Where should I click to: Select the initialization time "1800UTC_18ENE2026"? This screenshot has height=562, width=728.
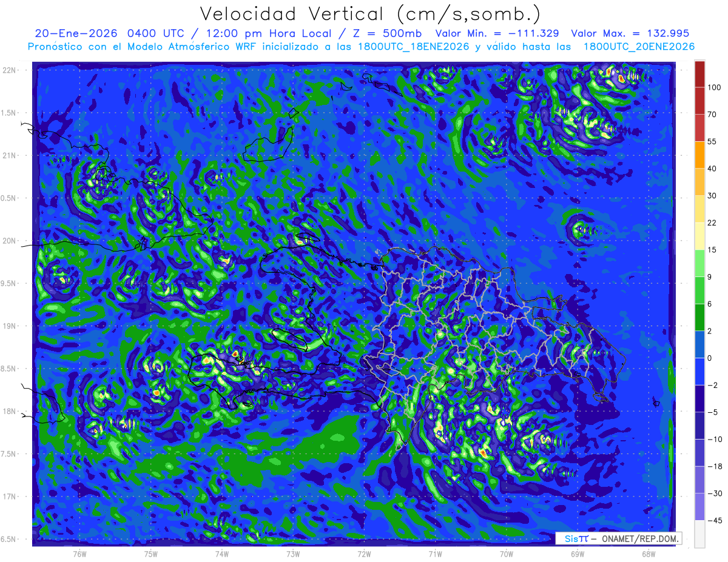coord(414,47)
